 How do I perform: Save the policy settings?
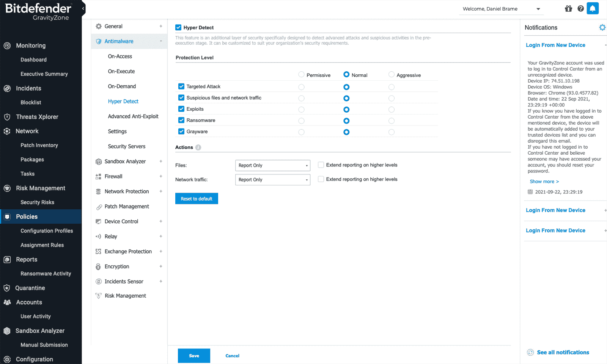194,356
